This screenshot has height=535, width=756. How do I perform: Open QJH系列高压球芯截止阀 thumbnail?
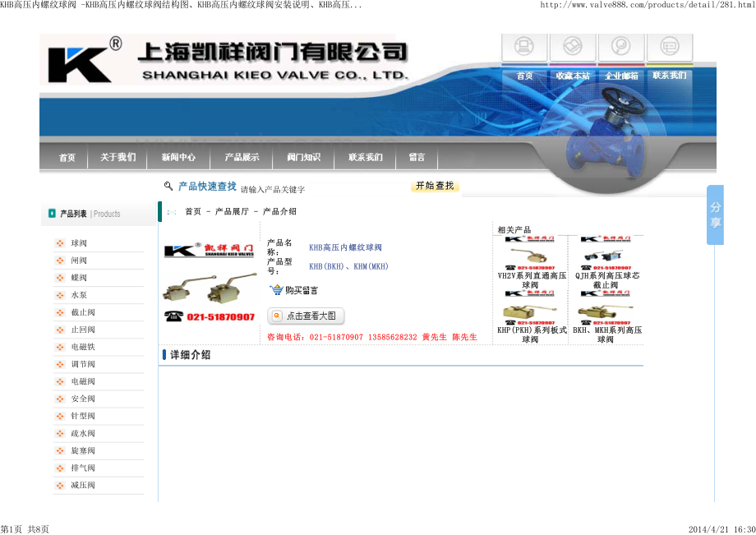[606, 253]
